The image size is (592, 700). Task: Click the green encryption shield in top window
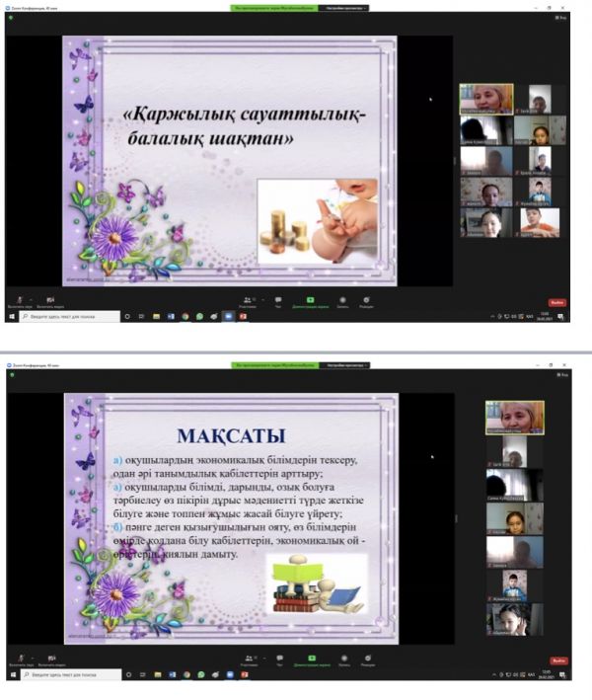point(11,16)
